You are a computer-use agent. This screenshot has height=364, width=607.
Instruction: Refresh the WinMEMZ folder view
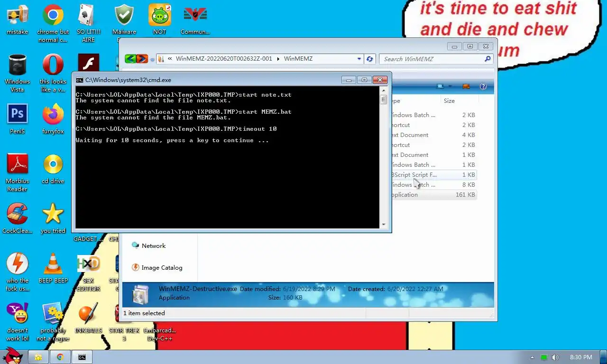pyautogui.click(x=369, y=59)
